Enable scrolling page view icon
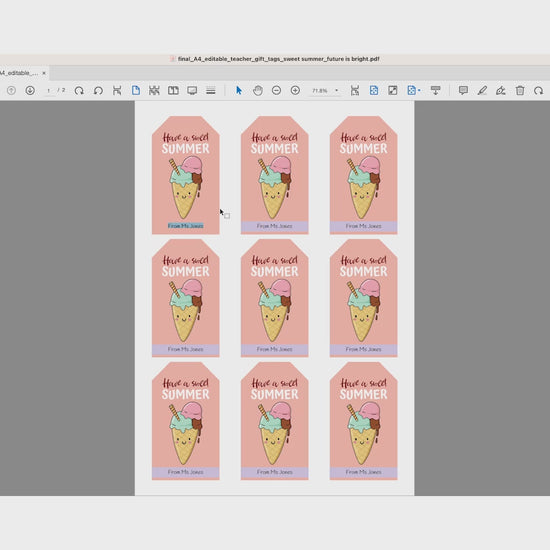This screenshot has height=550, width=550. tap(154, 90)
